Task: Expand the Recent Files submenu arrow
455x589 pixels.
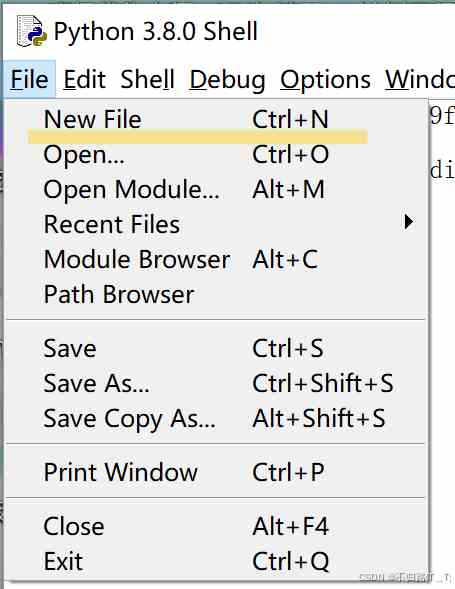Action: tap(408, 222)
